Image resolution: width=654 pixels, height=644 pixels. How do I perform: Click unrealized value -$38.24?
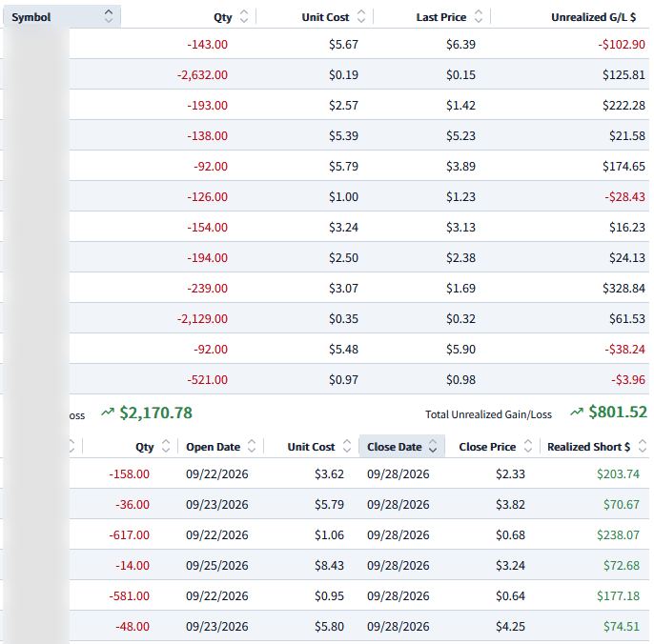[624, 349]
